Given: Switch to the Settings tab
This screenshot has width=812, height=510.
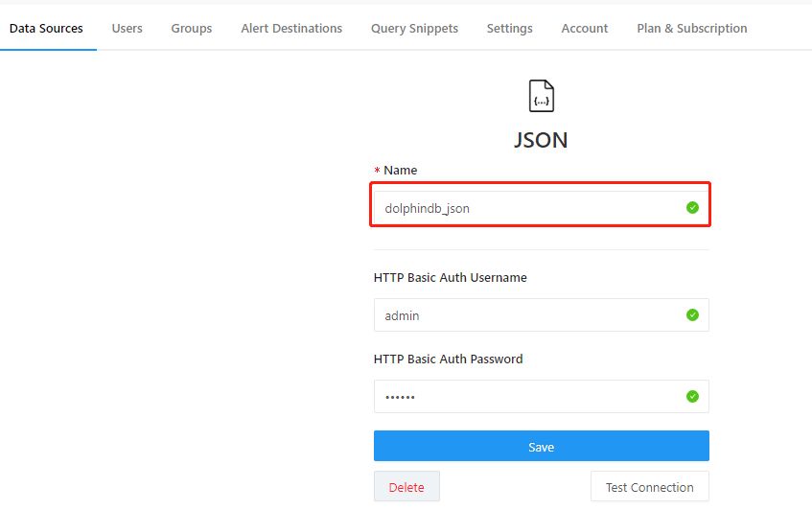Looking at the screenshot, I should coord(509,28).
